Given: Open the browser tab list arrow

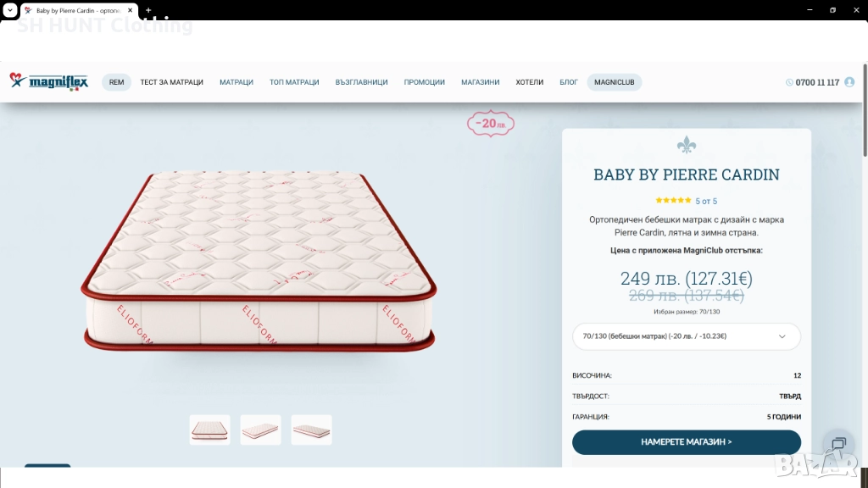Looking at the screenshot, I should 10,10.
